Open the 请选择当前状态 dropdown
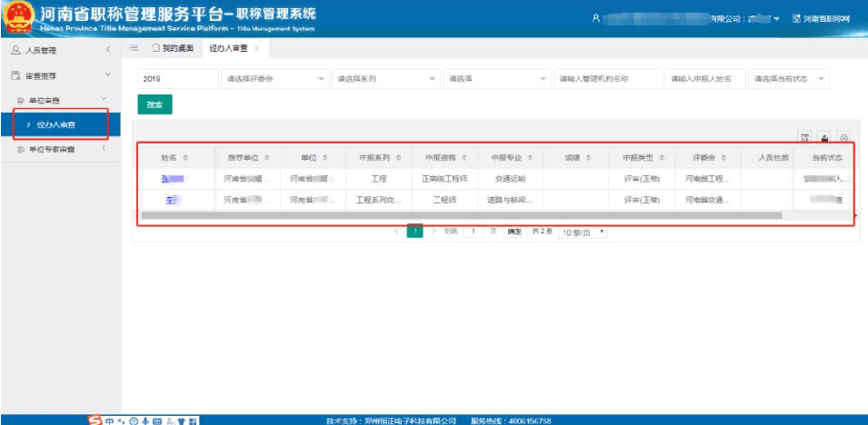This screenshot has width=868, height=425. pyautogui.click(x=788, y=79)
